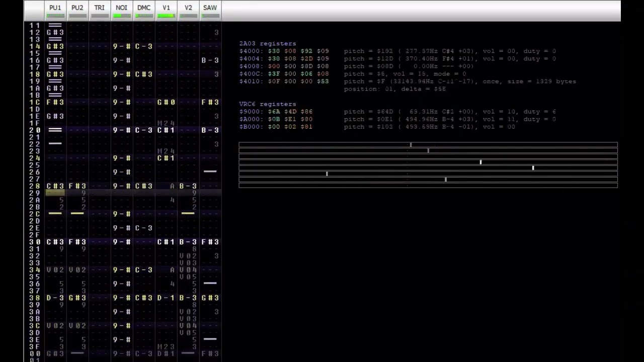Select the C#1 note in V1 row 30
Viewport: 644px width, 362px height.
click(x=166, y=242)
